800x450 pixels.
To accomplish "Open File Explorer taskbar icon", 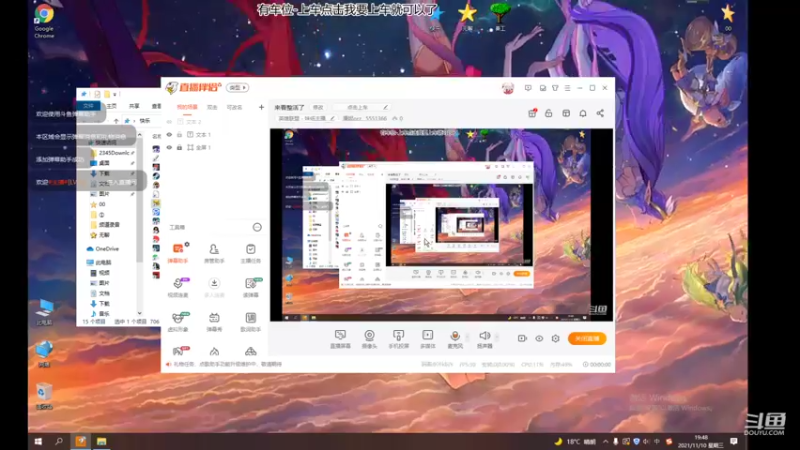I will click(x=102, y=441).
